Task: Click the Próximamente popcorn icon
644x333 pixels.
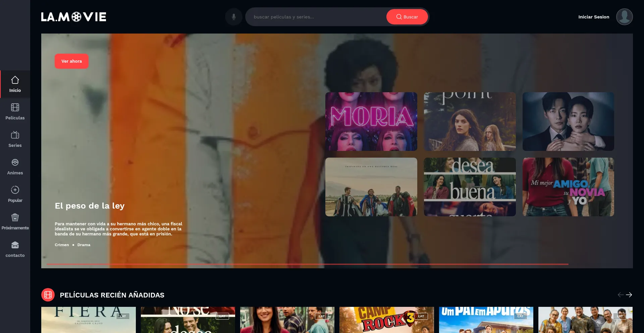Action: click(x=15, y=217)
